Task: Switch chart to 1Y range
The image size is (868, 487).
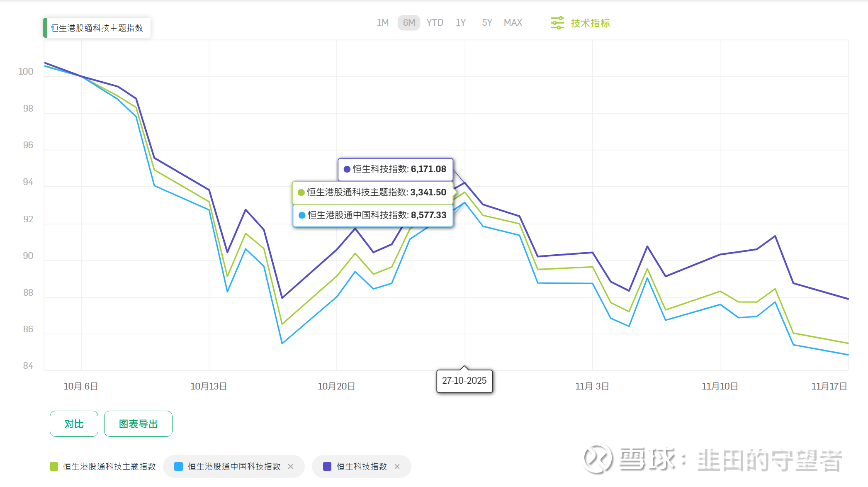Action: point(461,23)
